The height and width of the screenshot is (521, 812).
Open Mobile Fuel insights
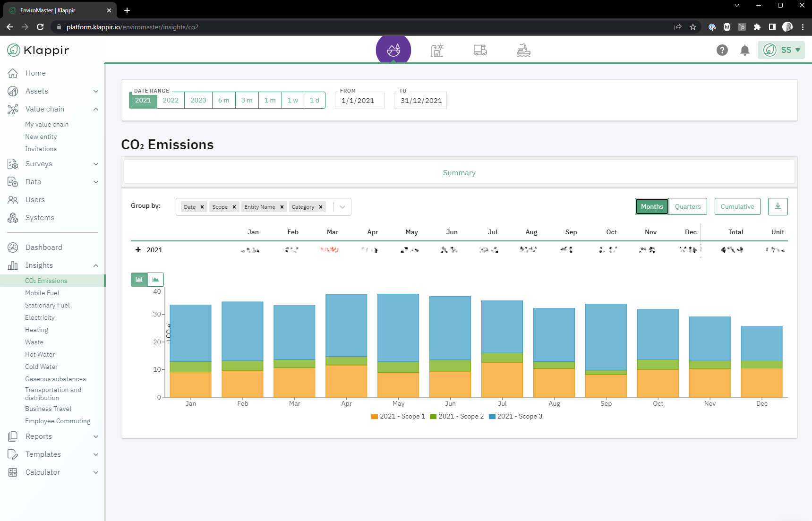tap(42, 293)
